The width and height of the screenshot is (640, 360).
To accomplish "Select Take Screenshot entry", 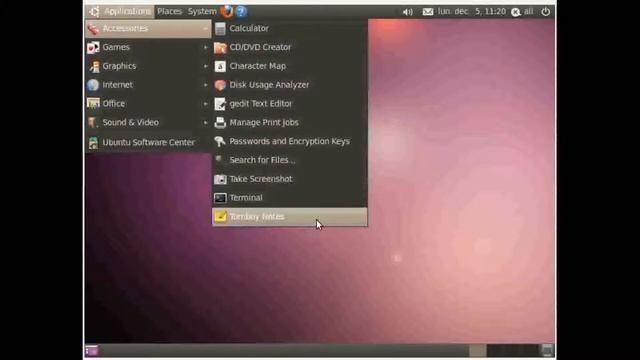I will (290, 179).
